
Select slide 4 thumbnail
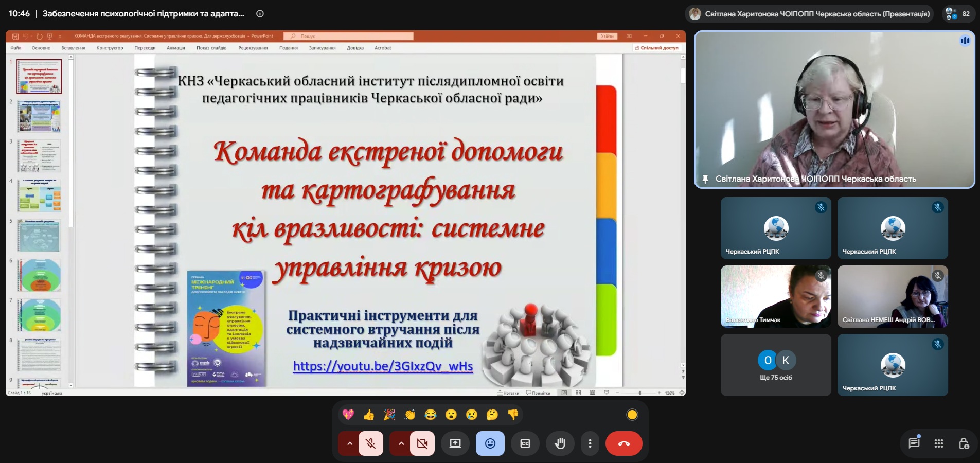pyautogui.click(x=40, y=195)
